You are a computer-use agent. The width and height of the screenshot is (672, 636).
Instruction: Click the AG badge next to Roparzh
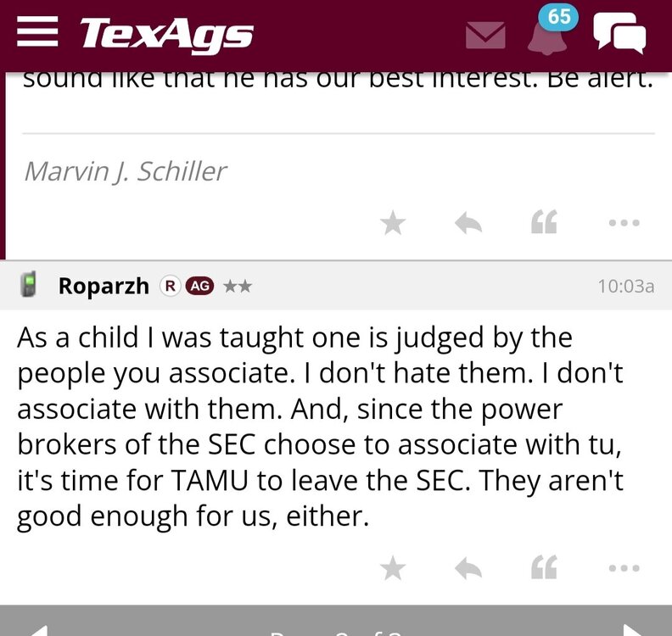tap(199, 286)
